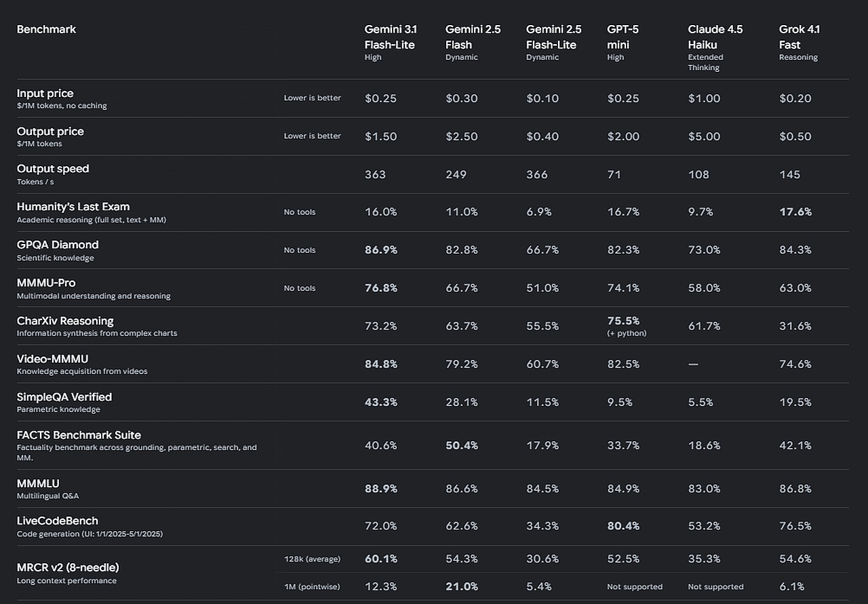Select the Output speed row title
The width and height of the screenshot is (868, 604).
53,169
